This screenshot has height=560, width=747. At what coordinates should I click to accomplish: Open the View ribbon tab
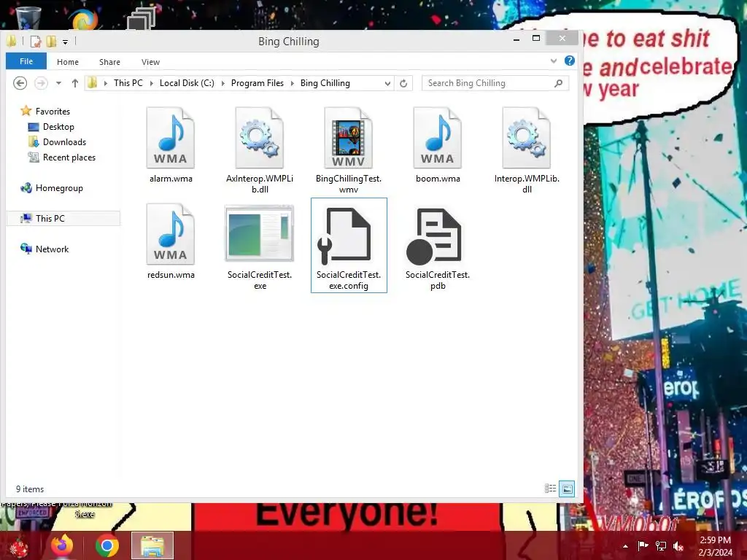(150, 62)
